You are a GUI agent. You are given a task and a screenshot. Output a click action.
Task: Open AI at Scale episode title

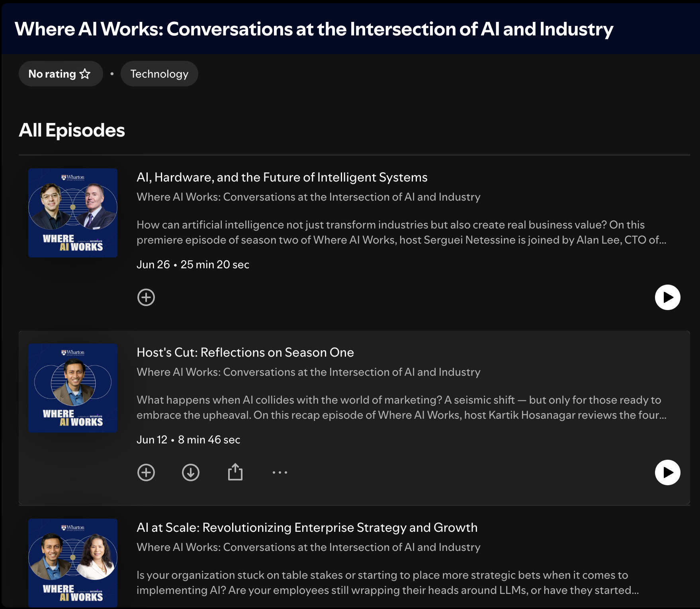coord(307,527)
